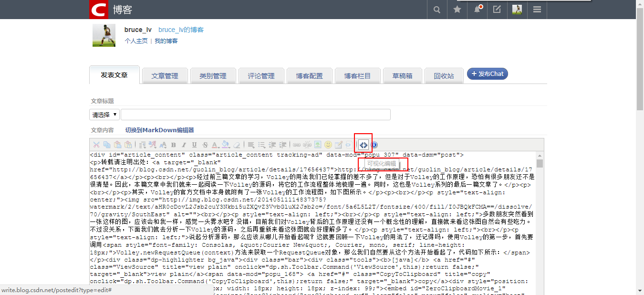
Task: Click the user avatar in header bar
Action: (x=517, y=10)
